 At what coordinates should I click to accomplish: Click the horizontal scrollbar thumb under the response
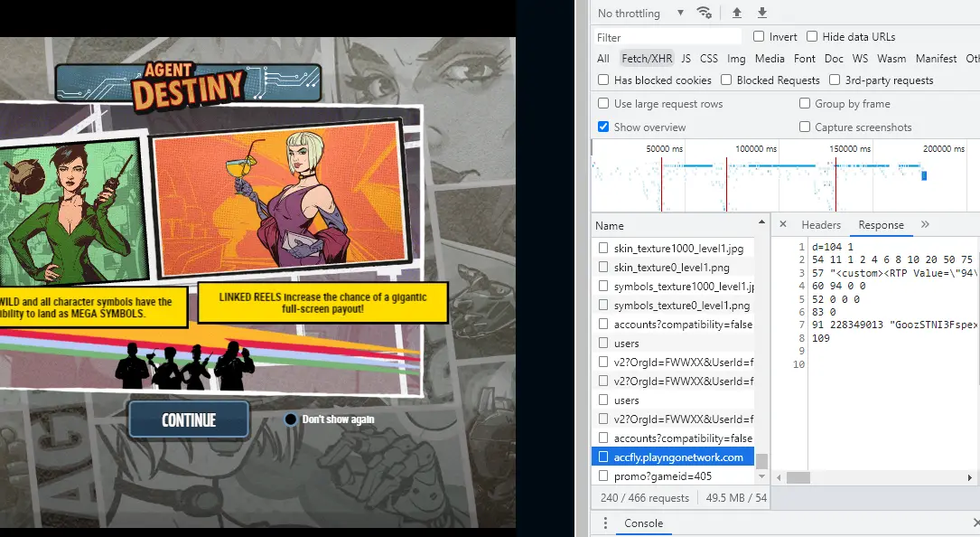click(x=798, y=477)
